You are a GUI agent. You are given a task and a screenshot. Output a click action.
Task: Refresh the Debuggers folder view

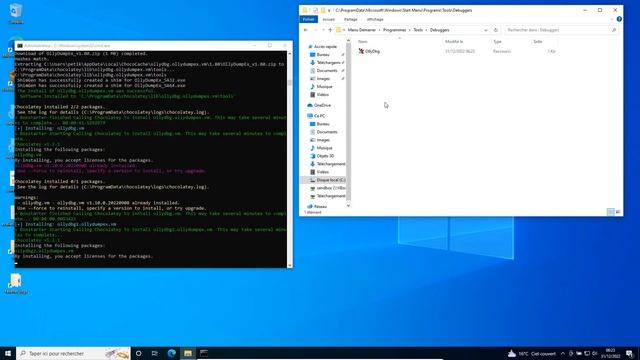496,30
